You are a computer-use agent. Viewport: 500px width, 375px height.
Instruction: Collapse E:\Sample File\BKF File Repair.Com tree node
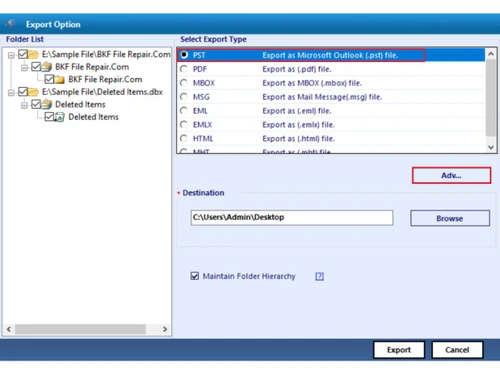(x=11, y=55)
